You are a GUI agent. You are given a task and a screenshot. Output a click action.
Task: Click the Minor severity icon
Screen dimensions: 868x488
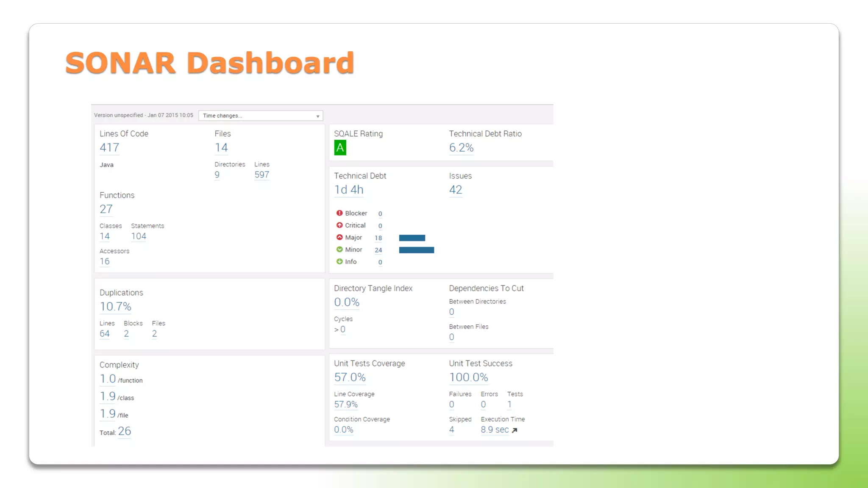339,250
